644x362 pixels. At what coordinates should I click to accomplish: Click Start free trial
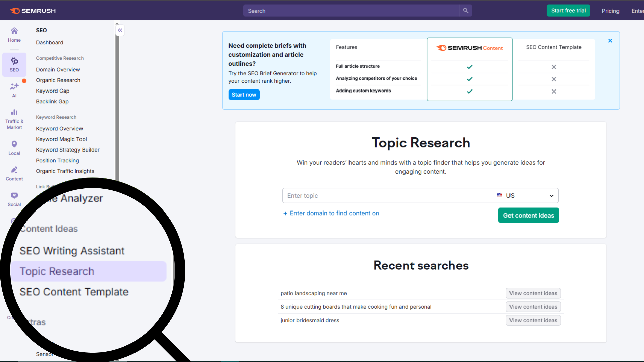coord(568,10)
